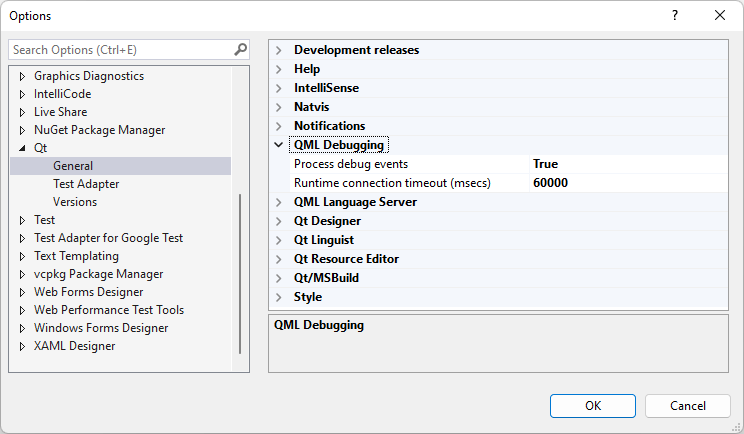This screenshot has width=744, height=434.
Task: Expand the Development releases chevron
Action: coord(279,50)
